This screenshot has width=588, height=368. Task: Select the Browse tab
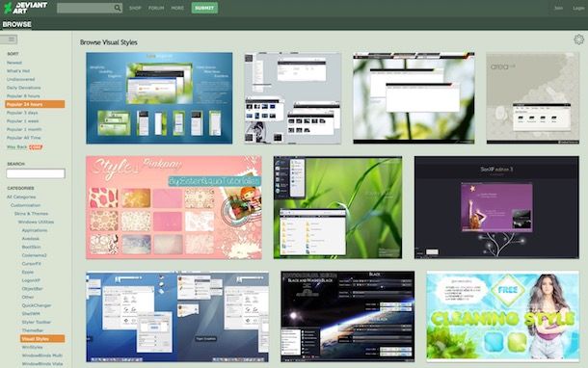(x=17, y=24)
